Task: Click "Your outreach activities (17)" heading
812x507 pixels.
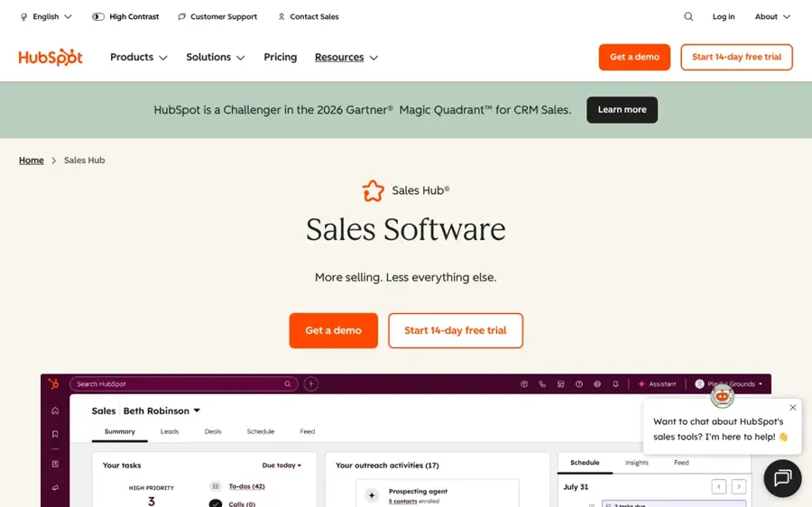Action: 387,466
